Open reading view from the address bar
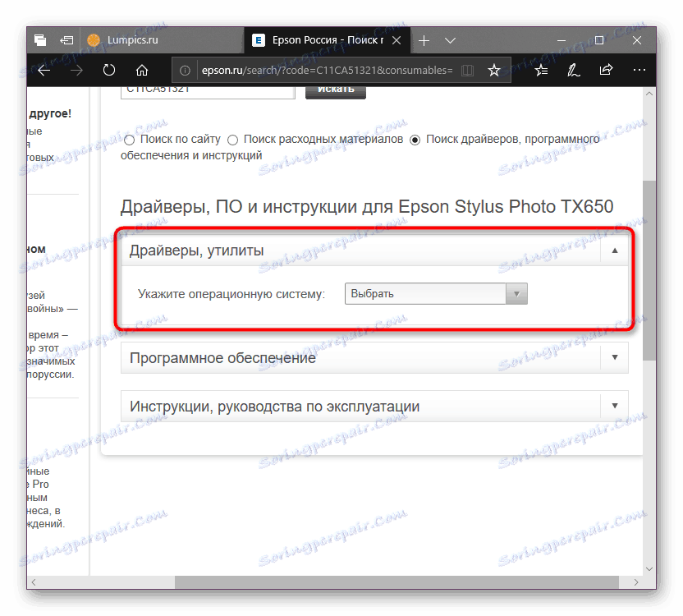 pyautogui.click(x=467, y=70)
